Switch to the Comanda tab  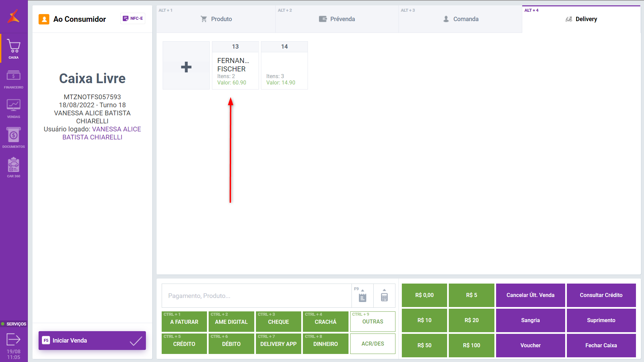[460, 19]
